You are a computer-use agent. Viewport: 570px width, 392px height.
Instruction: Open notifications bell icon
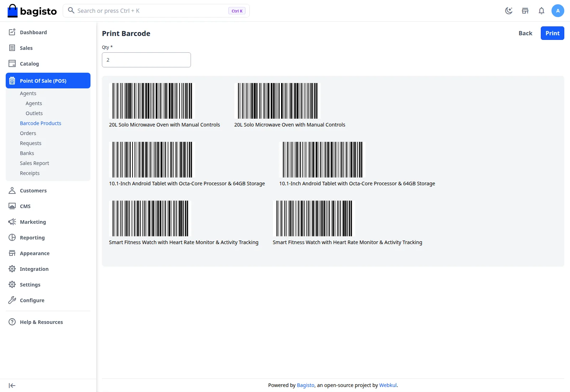[x=541, y=11]
